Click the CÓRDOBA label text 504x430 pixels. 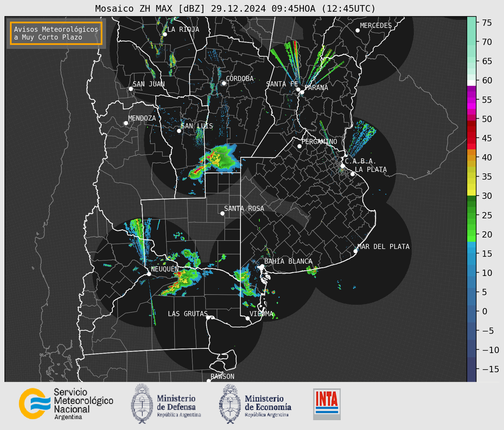(x=240, y=78)
